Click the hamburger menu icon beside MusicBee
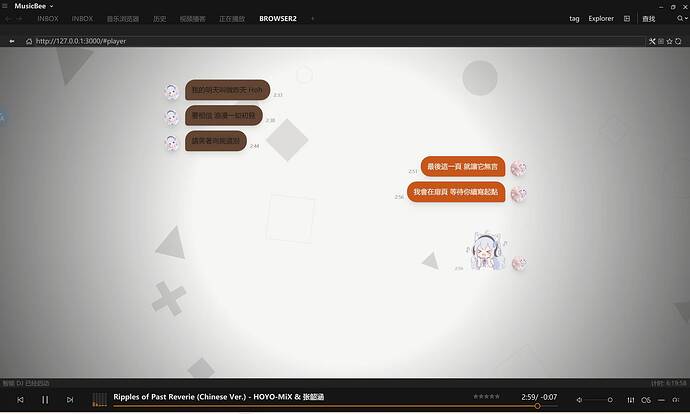 coord(5,6)
